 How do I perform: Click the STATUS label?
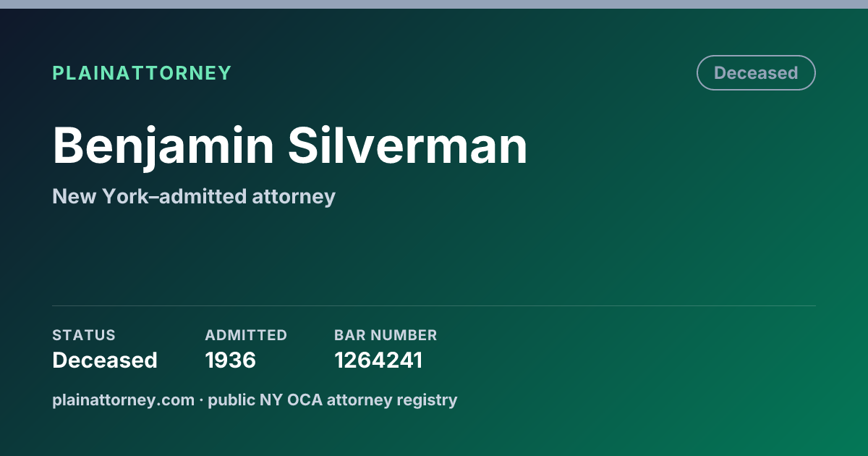[84, 335]
